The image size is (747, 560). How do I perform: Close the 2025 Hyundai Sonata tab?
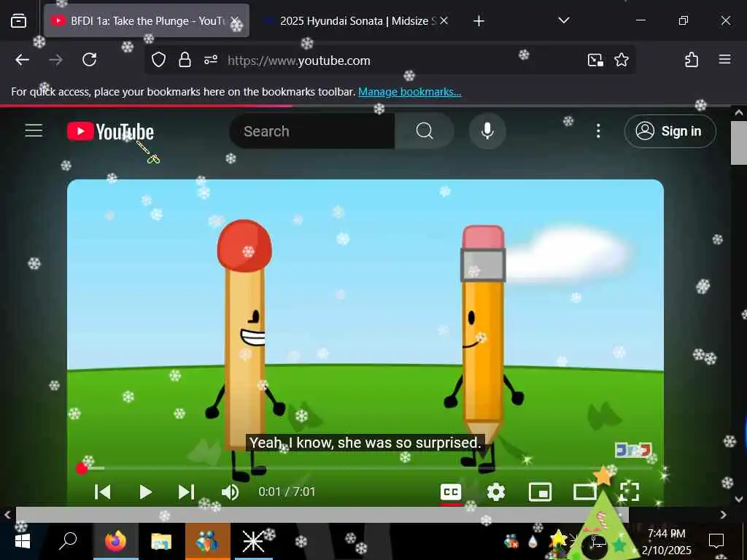click(x=444, y=21)
